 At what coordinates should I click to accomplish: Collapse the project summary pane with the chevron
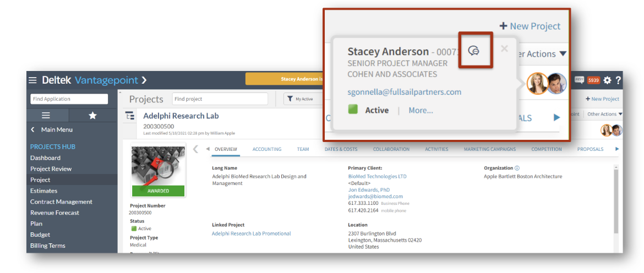(x=196, y=149)
